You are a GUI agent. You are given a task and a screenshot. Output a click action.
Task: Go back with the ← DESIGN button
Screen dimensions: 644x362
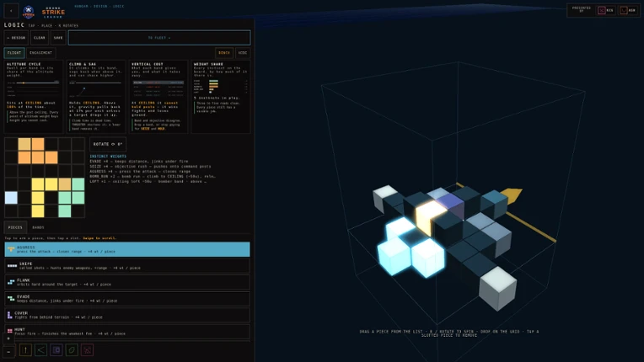click(16, 38)
